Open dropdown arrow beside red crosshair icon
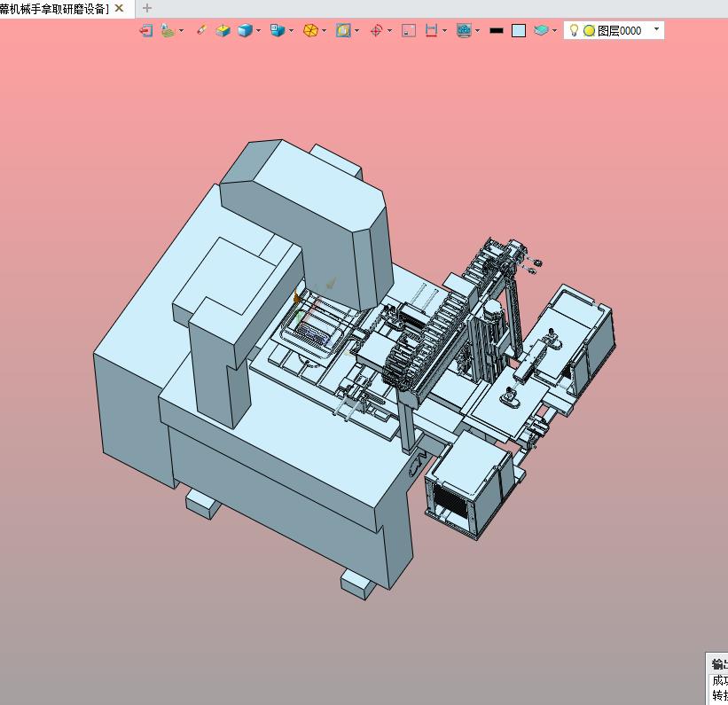This screenshot has height=705, width=728. [x=389, y=31]
